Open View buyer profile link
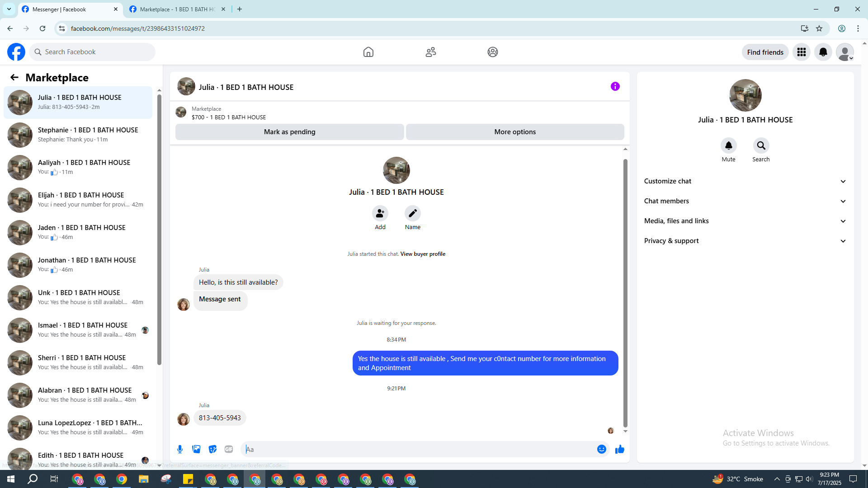868x488 pixels. point(423,254)
